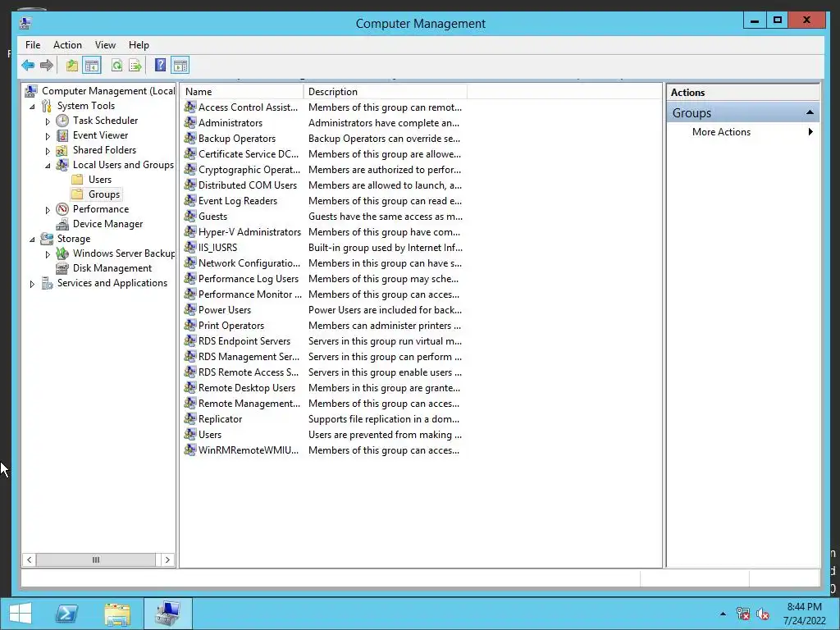Viewport: 840px width, 630px height.
Task: Click the Event Viewer icon in tree
Action: tap(62, 135)
